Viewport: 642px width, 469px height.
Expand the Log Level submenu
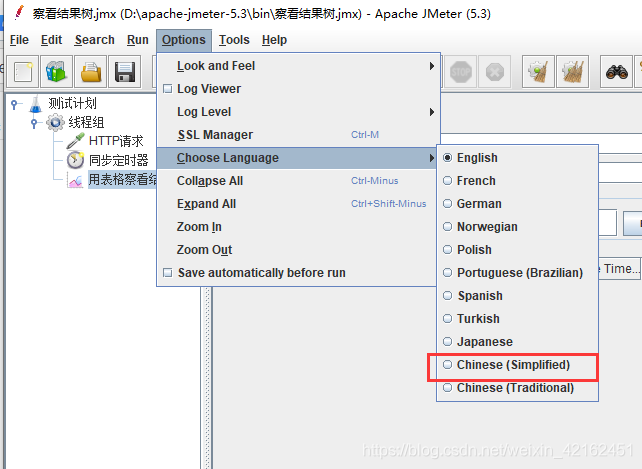(x=298, y=112)
